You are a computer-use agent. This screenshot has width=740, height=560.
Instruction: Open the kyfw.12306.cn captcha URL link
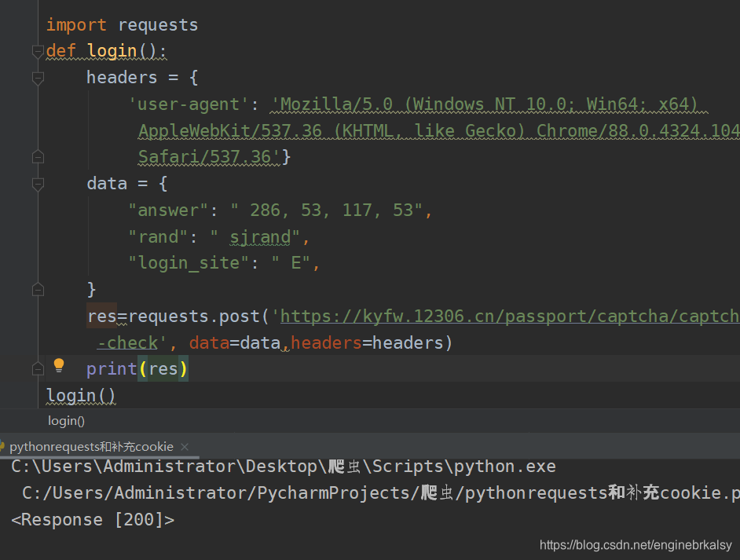pos(510,316)
